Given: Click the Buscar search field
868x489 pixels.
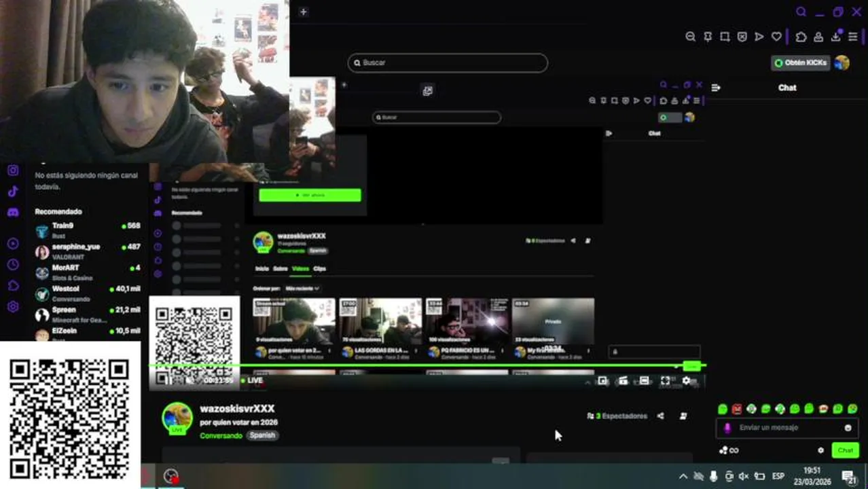Looking at the screenshot, I should pyautogui.click(x=448, y=62).
